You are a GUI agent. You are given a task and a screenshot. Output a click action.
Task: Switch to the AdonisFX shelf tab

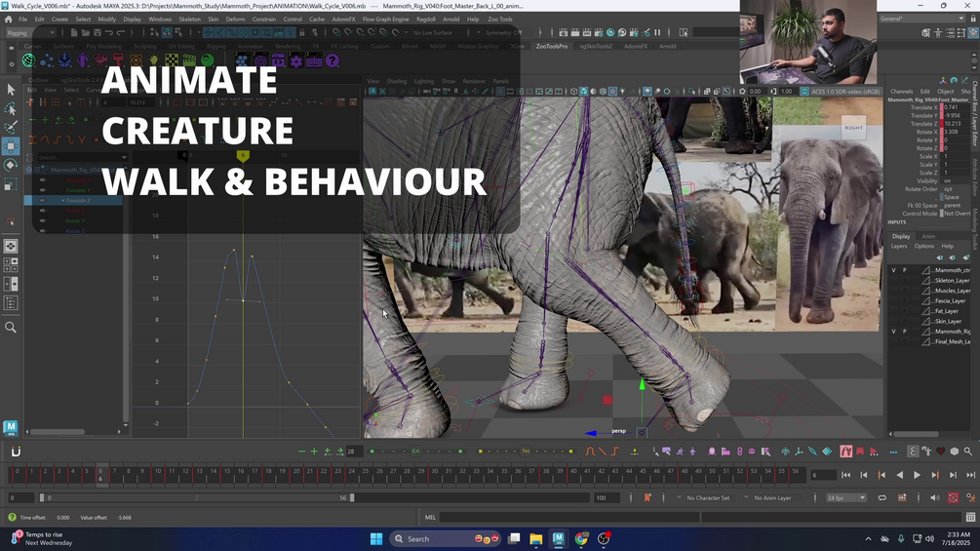(x=636, y=46)
